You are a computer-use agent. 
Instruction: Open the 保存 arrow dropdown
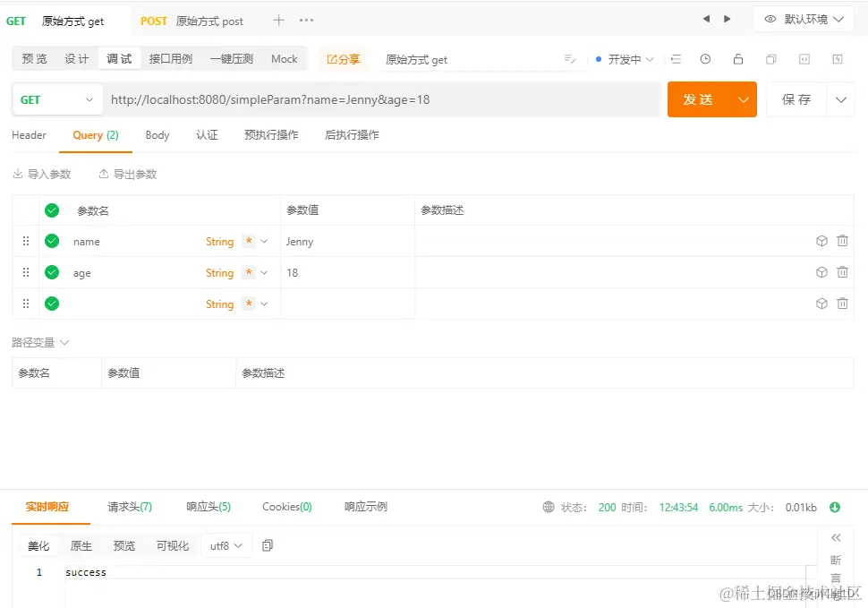pos(841,99)
